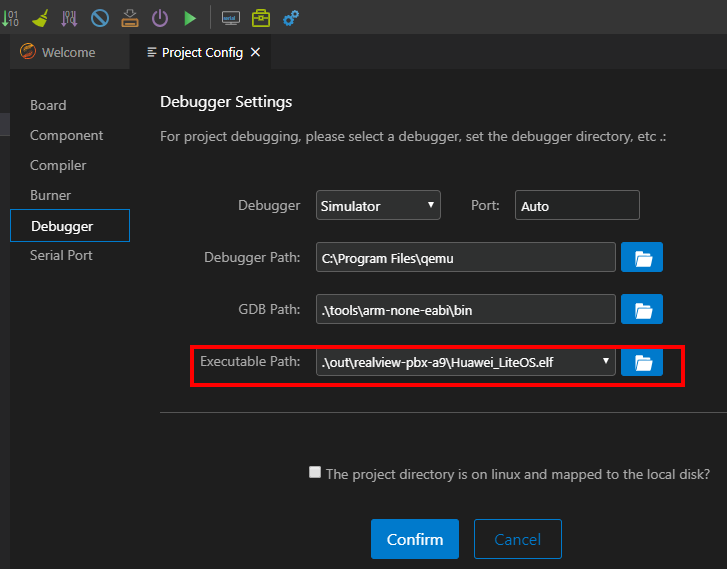Enable the Linux mapped project directory checkbox
727x569 pixels.
pyautogui.click(x=315, y=473)
